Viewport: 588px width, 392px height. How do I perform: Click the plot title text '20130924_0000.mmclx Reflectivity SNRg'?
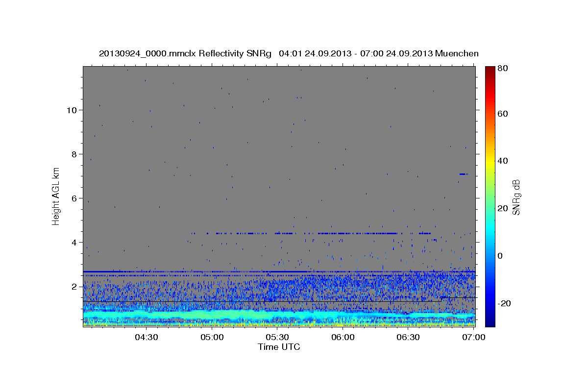(x=185, y=53)
